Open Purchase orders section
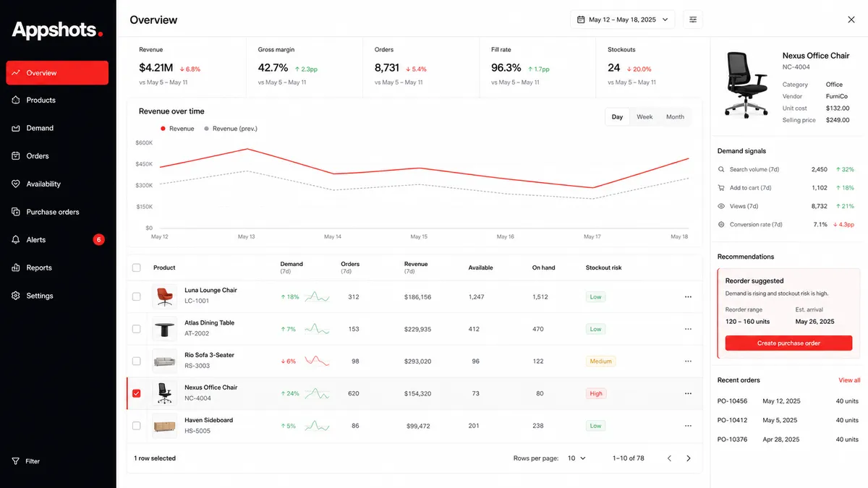 coord(57,212)
